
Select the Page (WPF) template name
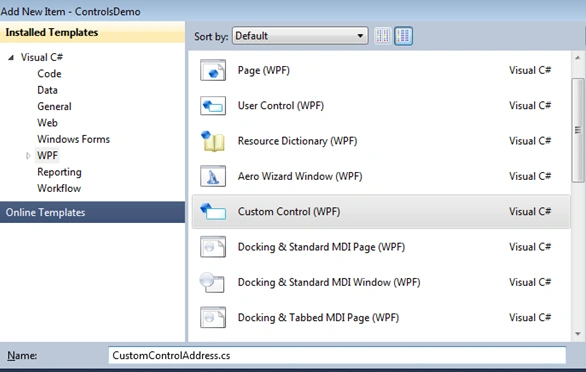(264, 70)
